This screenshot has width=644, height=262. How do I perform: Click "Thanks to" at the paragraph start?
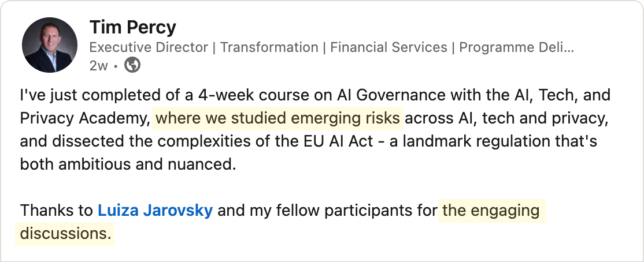point(56,211)
